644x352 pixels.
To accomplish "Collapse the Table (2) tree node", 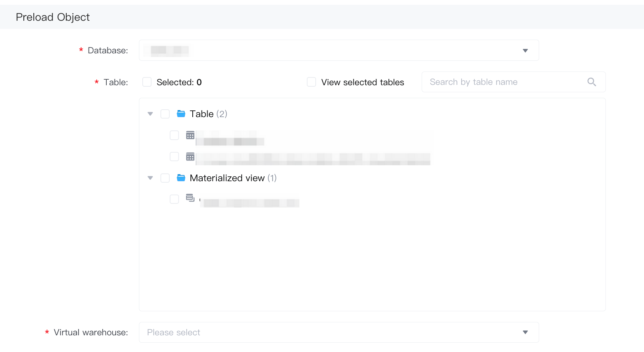I will pyautogui.click(x=150, y=114).
